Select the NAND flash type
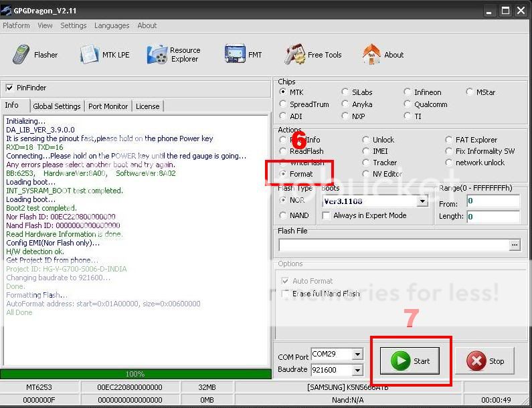532x408 pixels. (283, 215)
